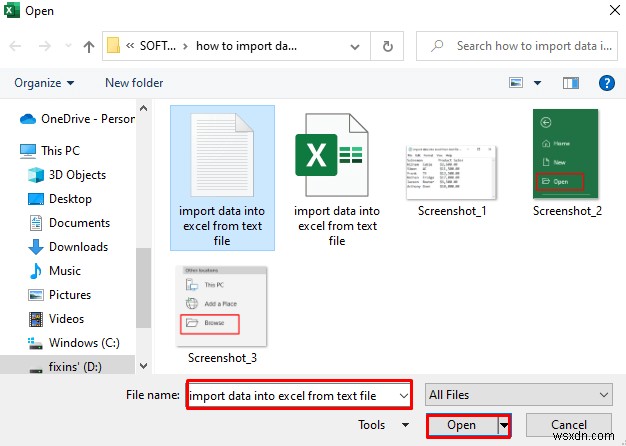This screenshot has height=446, width=626.
Task: Click the SOFT... breadcrumb in address bar
Action: pos(158,46)
